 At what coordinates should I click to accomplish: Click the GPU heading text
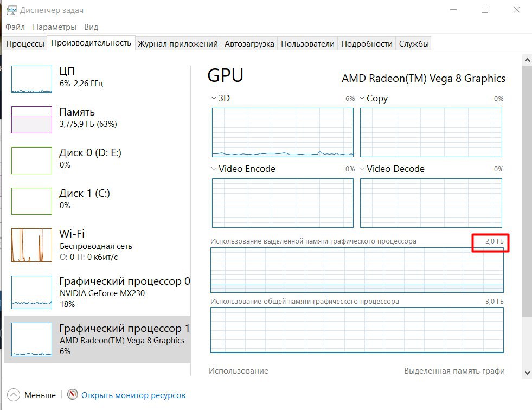225,75
